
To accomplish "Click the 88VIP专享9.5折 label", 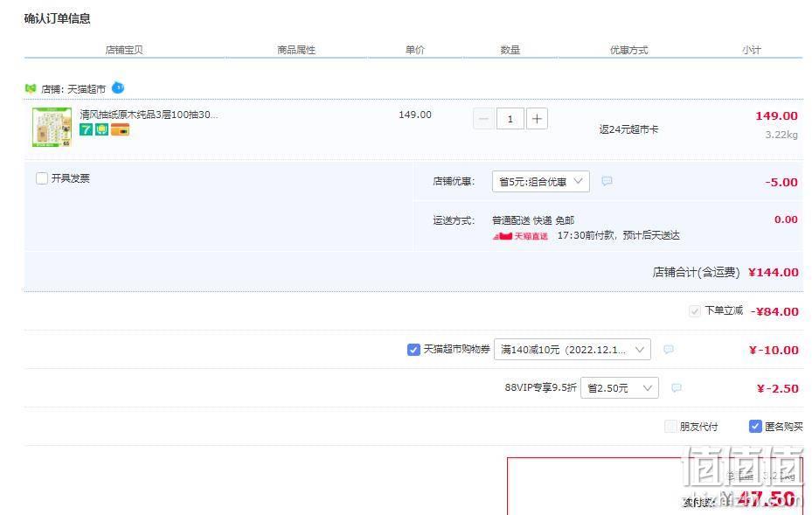I will [541, 387].
